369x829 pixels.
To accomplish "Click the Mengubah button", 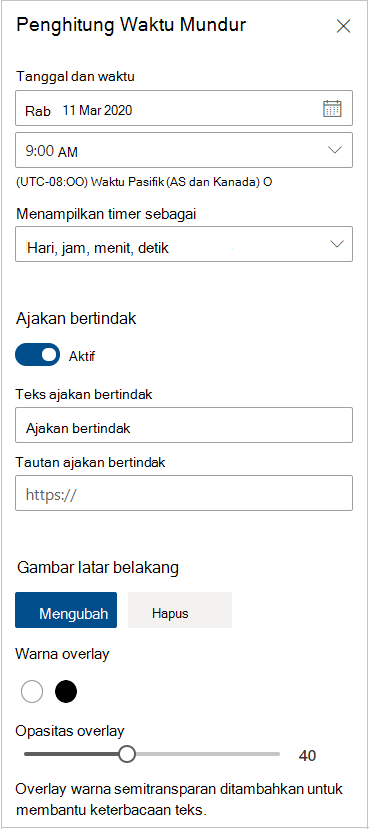I will [x=66, y=610].
